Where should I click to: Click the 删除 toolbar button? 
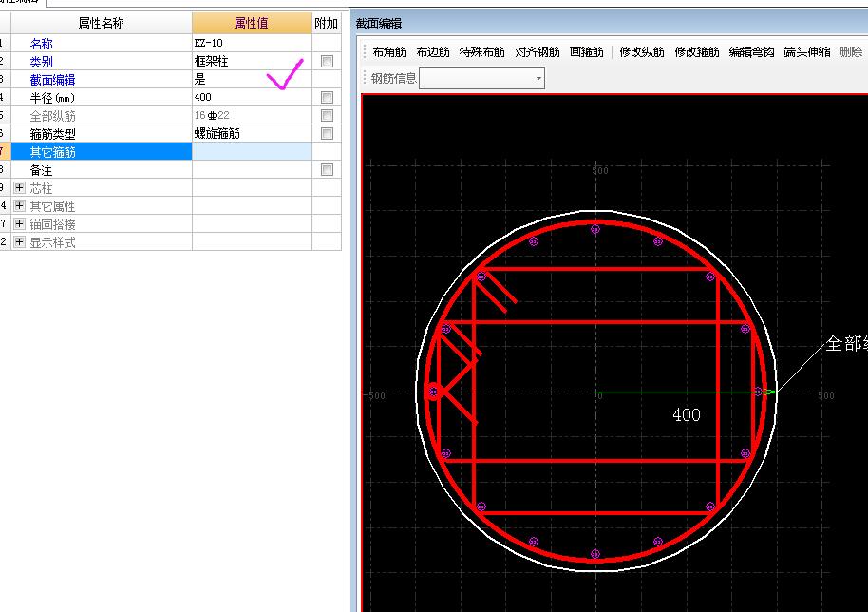coord(850,52)
